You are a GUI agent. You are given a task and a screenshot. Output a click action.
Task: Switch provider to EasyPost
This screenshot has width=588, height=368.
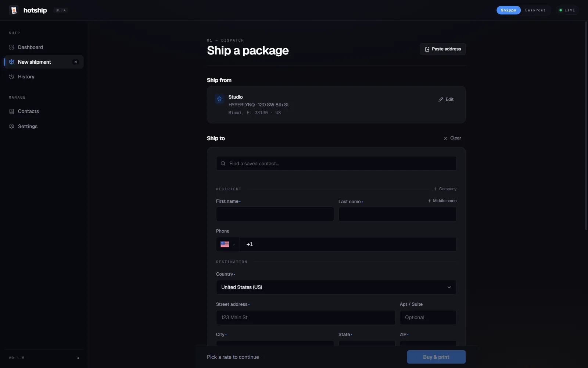click(535, 10)
